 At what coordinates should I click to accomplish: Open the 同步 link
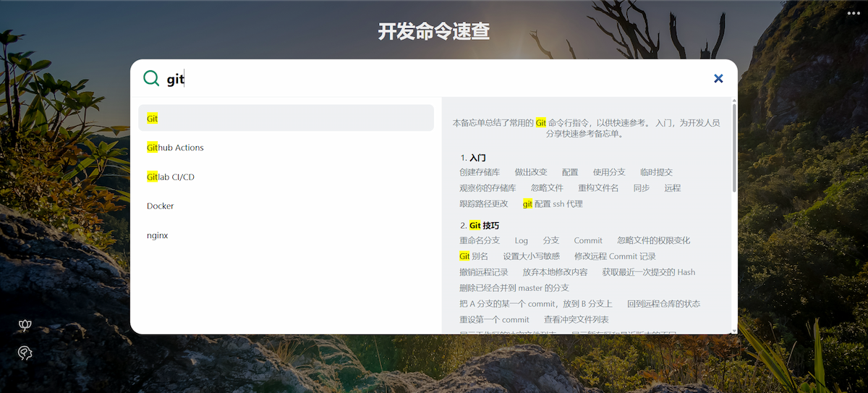point(641,188)
